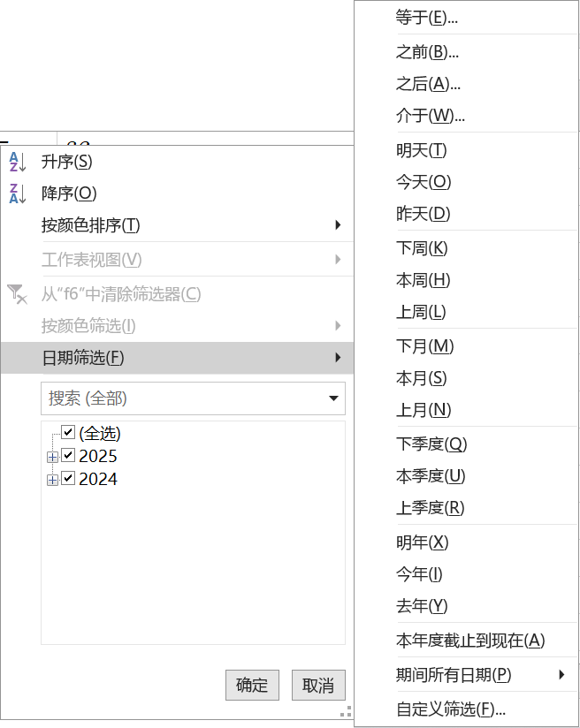This screenshot has height=728, width=580.
Task: Click the 搜索 (全部) input field
Action: pos(181,398)
